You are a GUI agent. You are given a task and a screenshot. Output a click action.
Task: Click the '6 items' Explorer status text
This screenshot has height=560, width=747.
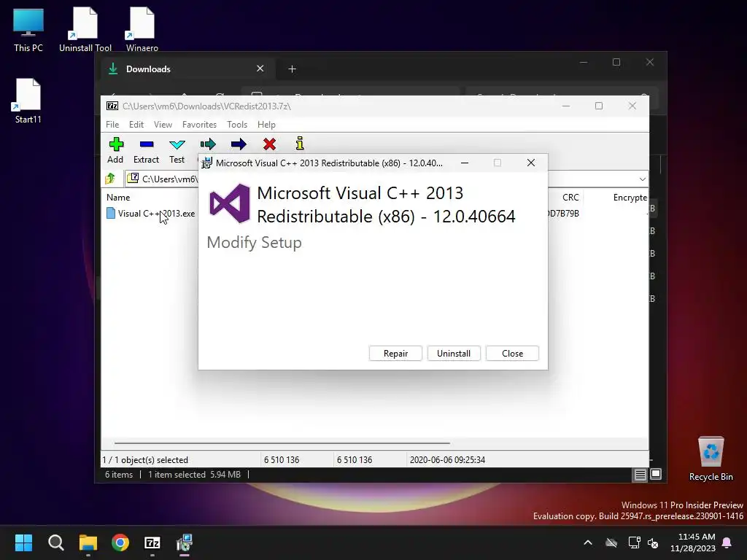point(119,474)
